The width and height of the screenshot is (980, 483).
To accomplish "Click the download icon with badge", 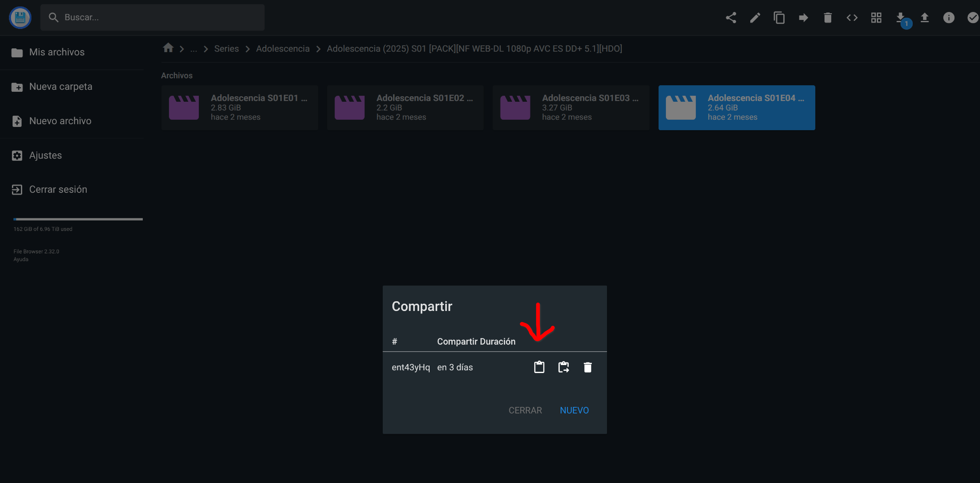I will tap(901, 17).
